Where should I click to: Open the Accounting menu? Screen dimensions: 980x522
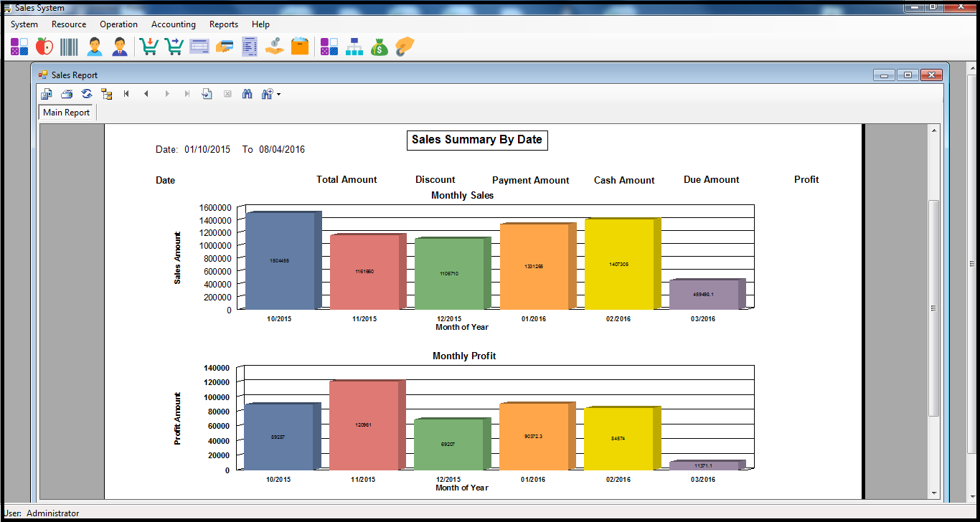173,24
